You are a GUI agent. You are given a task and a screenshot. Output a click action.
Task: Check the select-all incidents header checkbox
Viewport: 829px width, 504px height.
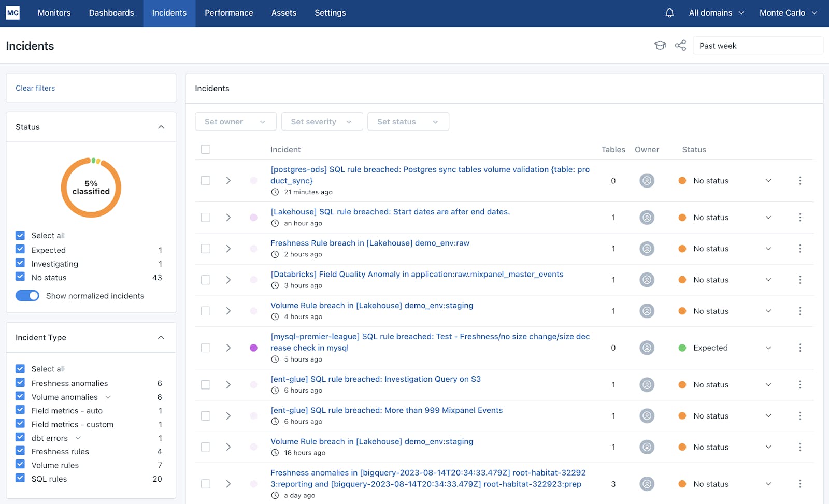coord(206,150)
